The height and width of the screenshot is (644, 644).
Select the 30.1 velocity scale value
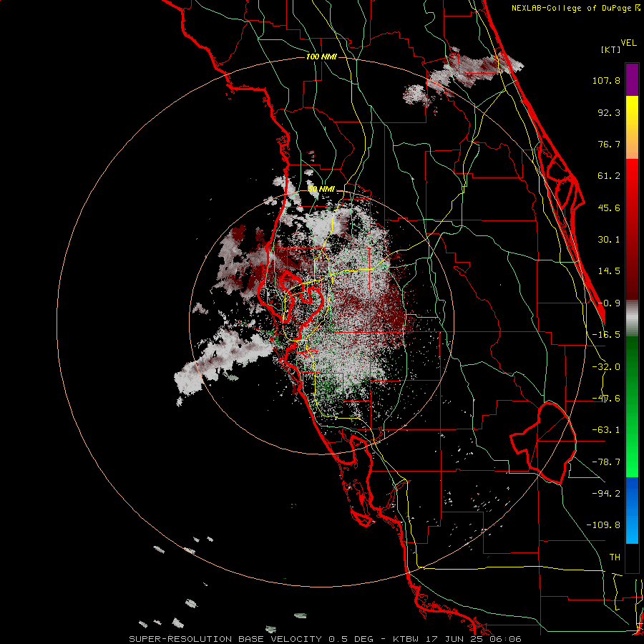[x=609, y=240]
